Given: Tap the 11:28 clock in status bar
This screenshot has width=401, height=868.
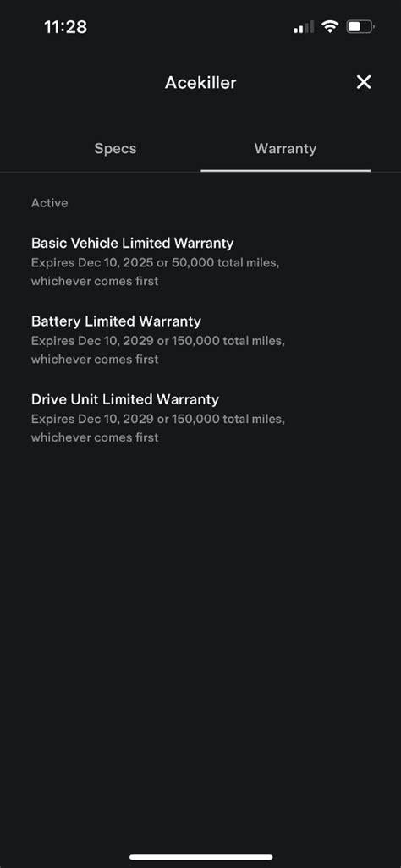Looking at the screenshot, I should point(65,26).
